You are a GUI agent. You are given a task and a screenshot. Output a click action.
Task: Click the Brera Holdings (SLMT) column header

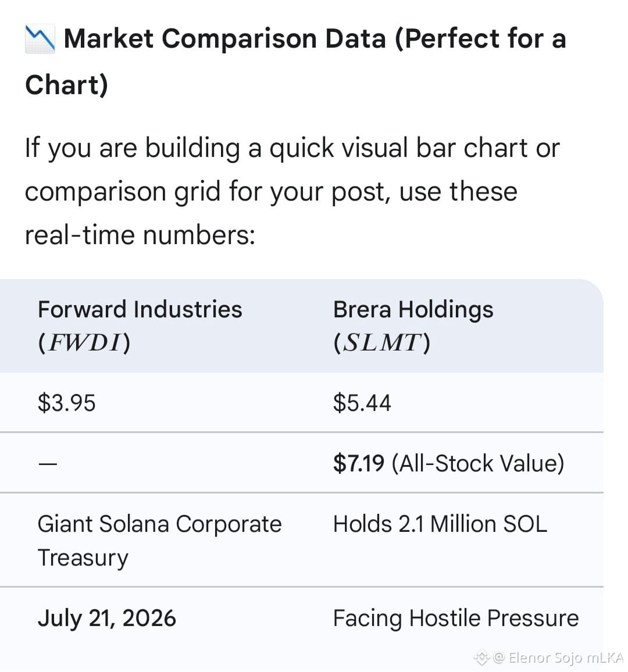coord(413,326)
